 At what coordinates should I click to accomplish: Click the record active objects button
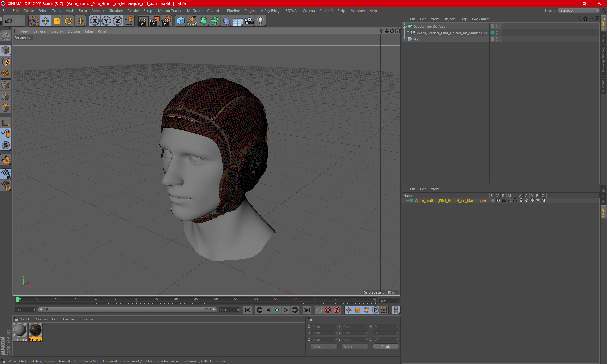pyautogui.click(x=319, y=310)
